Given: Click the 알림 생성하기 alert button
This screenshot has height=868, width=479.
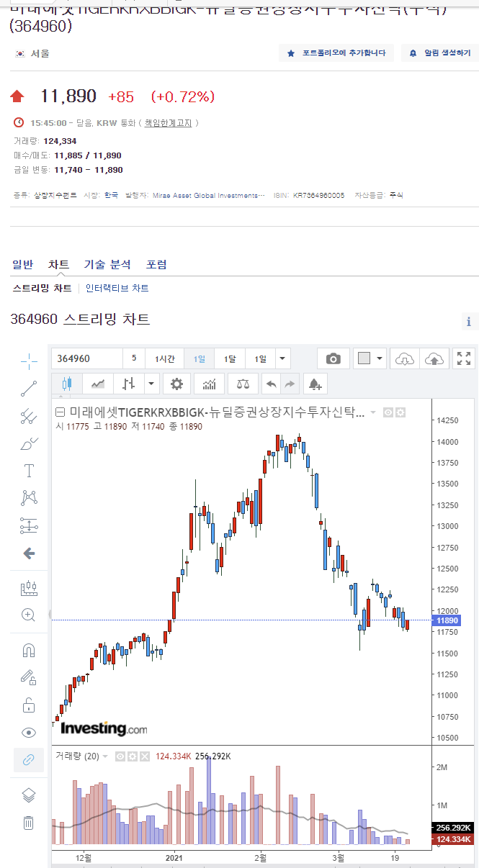Looking at the screenshot, I should [x=439, y=53].
